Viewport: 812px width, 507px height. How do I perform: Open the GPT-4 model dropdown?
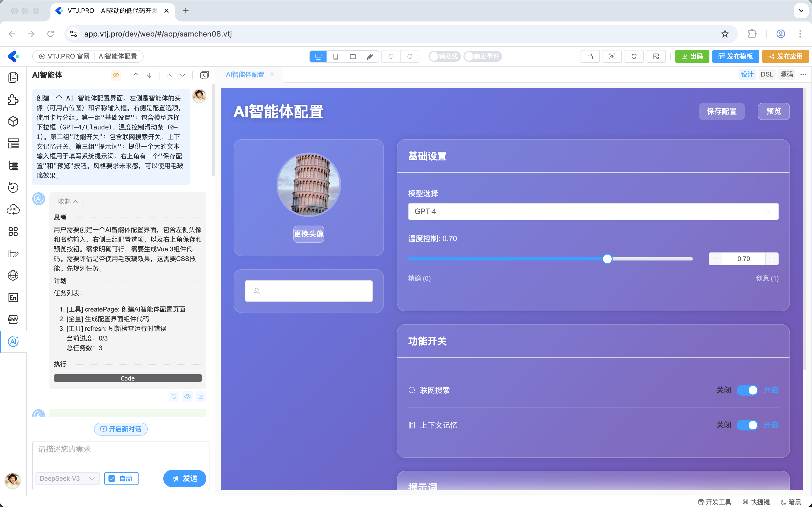pos(593,212)
